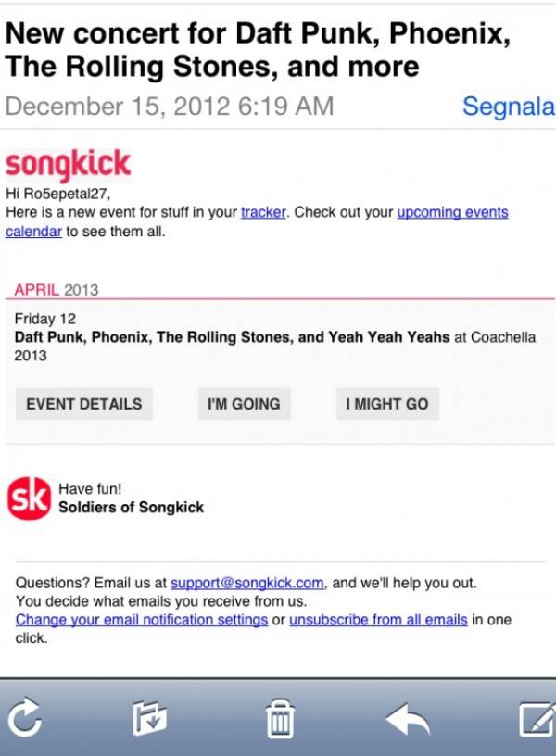Click the support@songkick.com email link

247,583
